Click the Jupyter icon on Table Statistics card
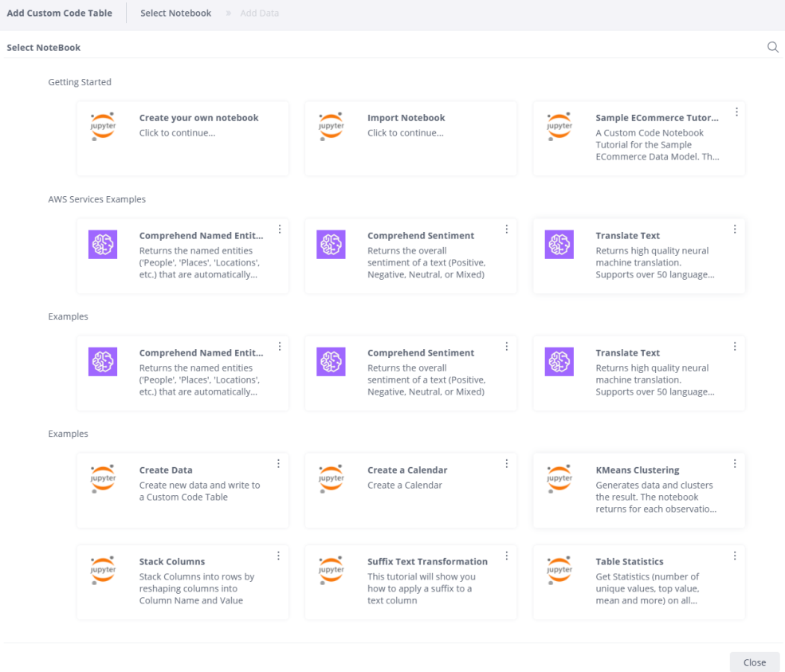Image resolution: width=785 pixels, height=672 pixels. (x=559, y=570)
